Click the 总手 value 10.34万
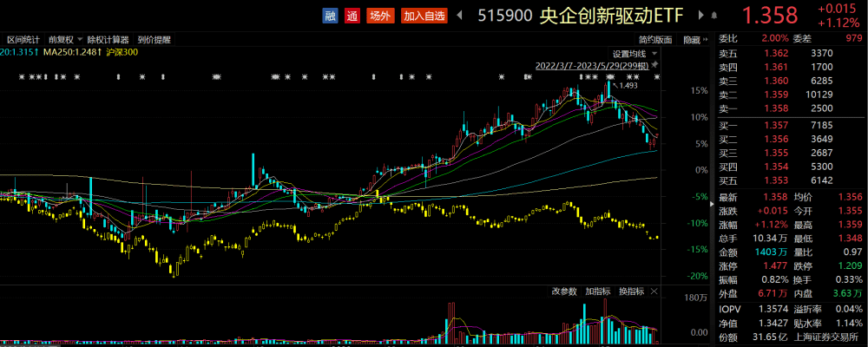 coord(771,239)
